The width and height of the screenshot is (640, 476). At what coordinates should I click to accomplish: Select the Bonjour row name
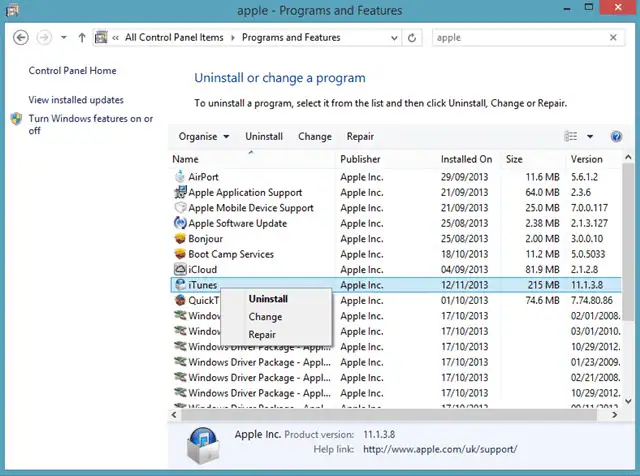205,238
